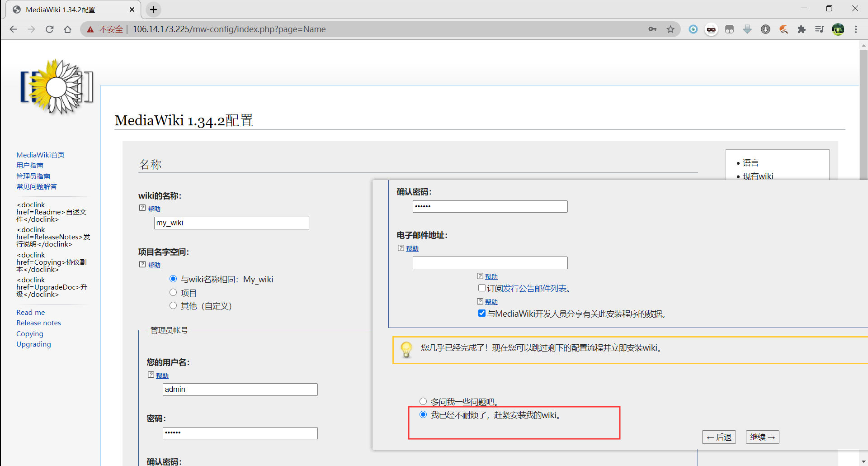This screenshot has height=466, width=868.
Task: Click 语言 step in progress list
Action: tap(750, 163)
